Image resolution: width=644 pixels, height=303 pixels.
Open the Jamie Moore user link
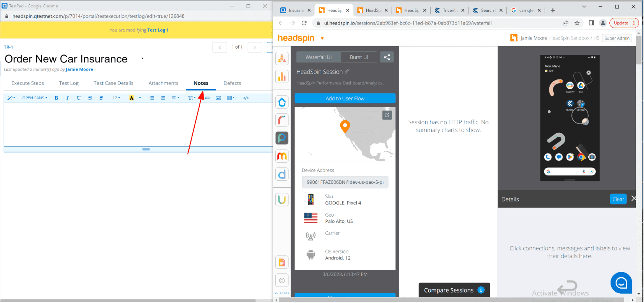79,70
